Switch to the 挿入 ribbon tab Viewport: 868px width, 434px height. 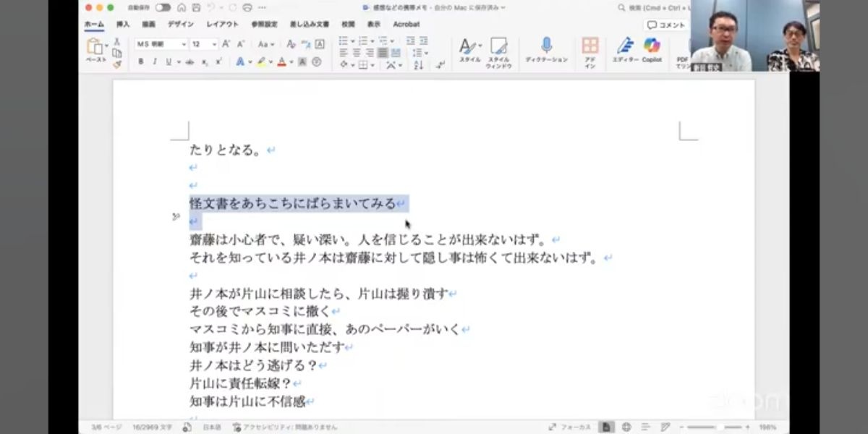pos(123,24)
